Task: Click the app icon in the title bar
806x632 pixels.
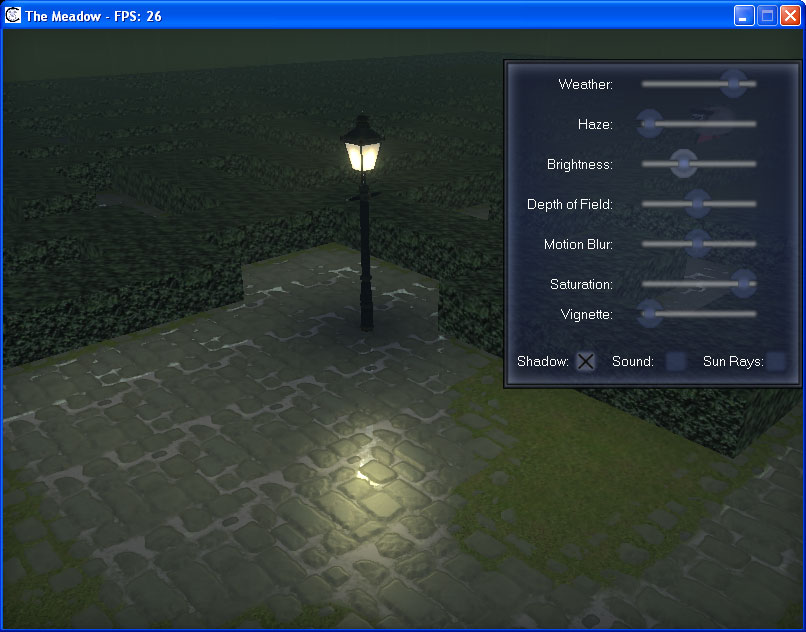Action: point(13,16)
